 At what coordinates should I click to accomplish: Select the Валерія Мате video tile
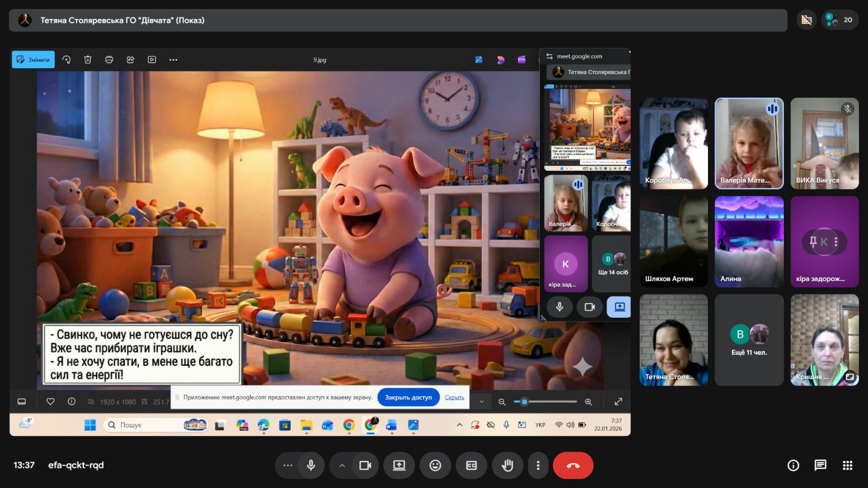click(x=749, y=143)
